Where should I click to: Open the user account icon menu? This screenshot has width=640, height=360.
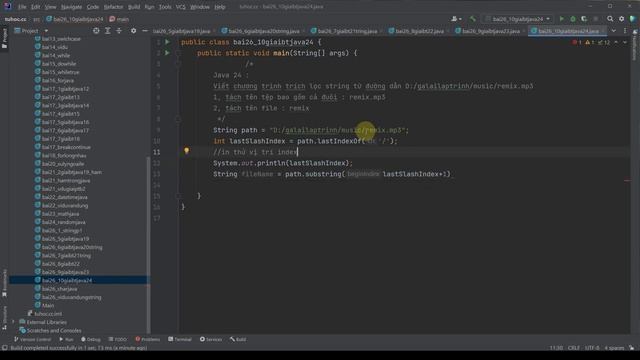[456, 19]
